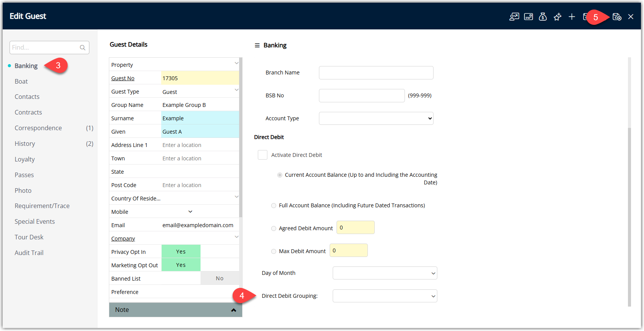
Task: Open Photo section in sidebar
Action: coord(23,191)
